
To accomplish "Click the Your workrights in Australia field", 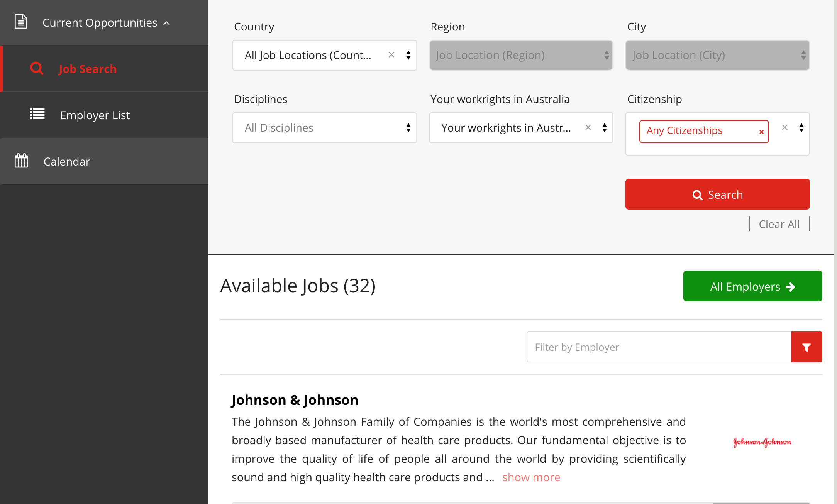I will (521, 128).
